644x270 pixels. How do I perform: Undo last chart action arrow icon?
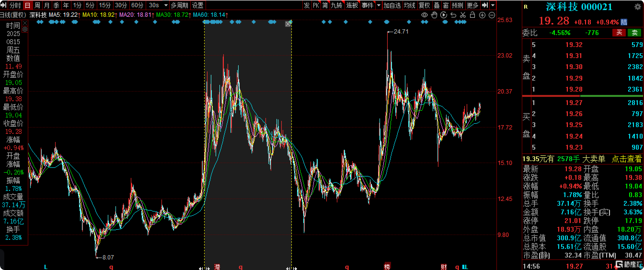[453, 15]
